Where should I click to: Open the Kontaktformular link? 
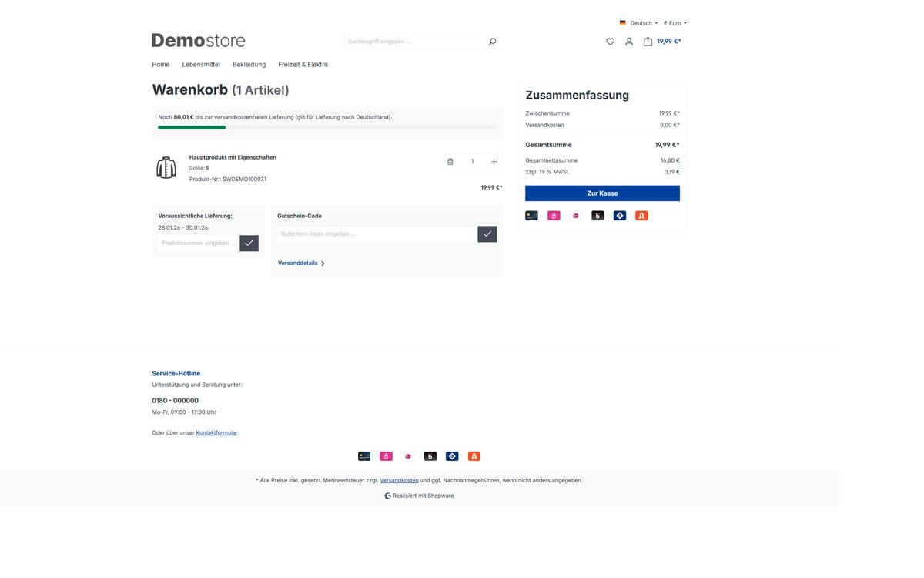pos(216,433)
